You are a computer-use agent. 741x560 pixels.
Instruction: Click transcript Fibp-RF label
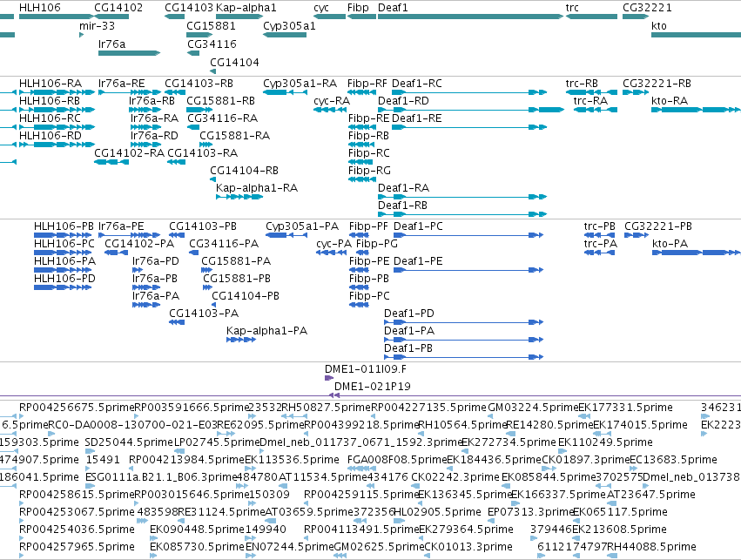(x=367, y=84)
